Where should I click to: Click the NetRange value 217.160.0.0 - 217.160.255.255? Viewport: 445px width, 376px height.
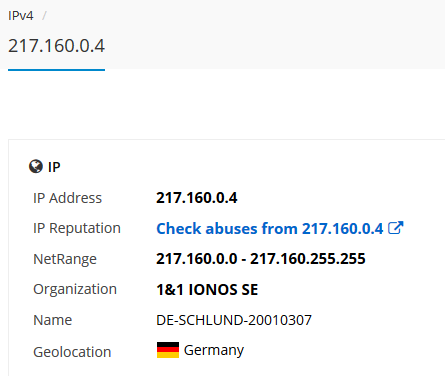(x=261, y=259)
